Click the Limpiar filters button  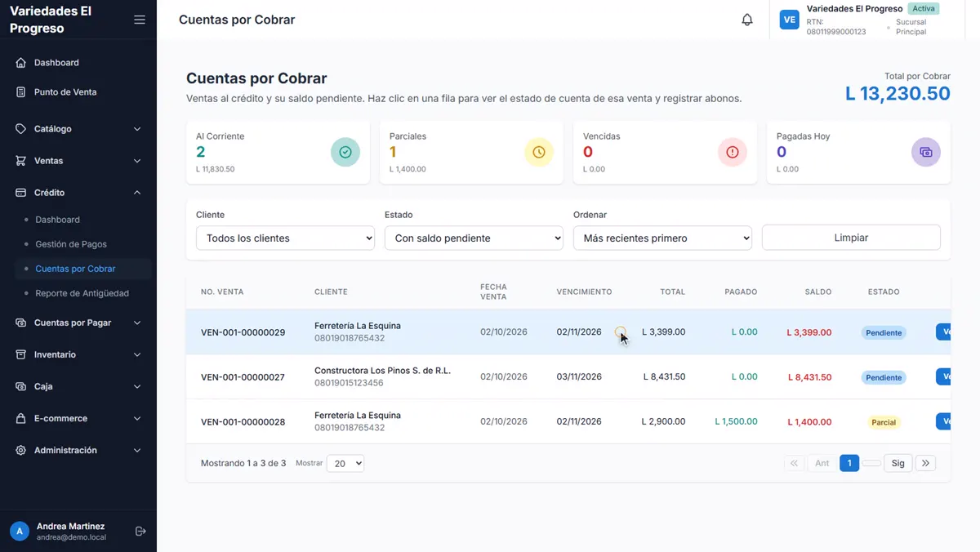click(x=851, y=238)
